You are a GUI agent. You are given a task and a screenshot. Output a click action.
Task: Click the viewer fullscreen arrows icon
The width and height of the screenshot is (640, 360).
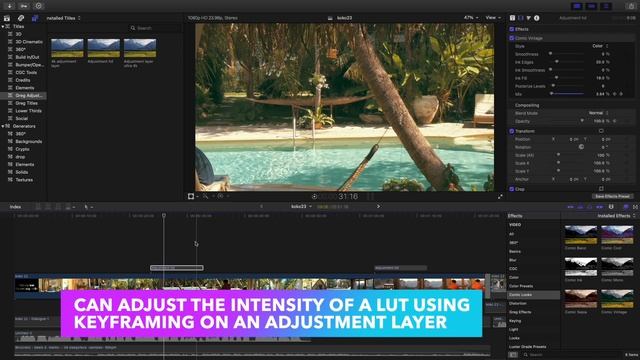click(500, 197)
